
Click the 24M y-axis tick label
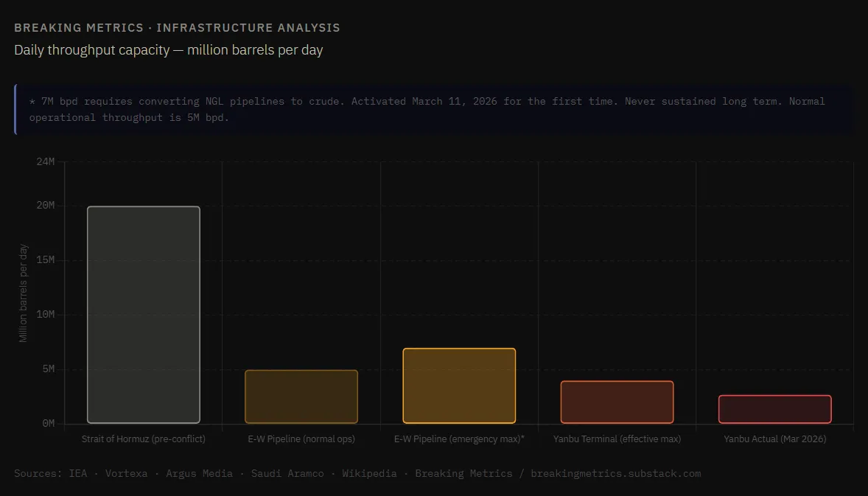(x=45, y=161)
